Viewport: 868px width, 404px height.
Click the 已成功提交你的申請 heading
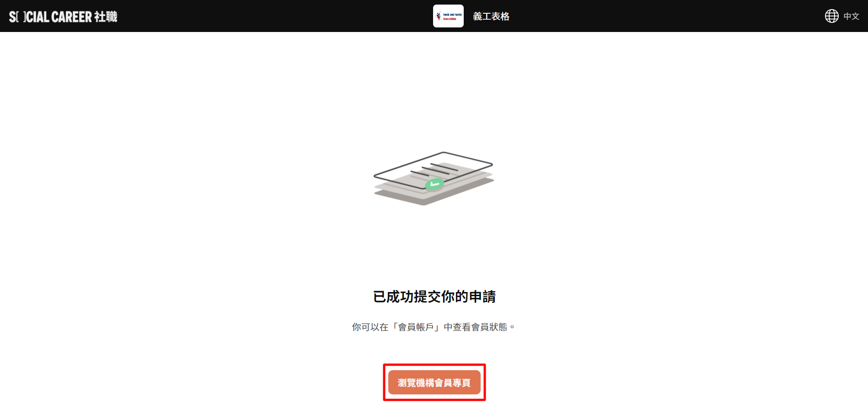click(434, 297)
